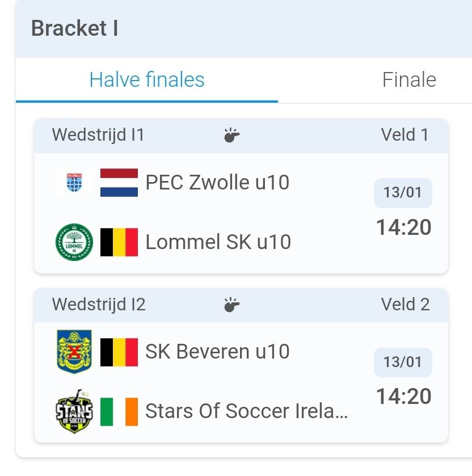
Task: Click the whistle icon for Wedstrijd I2
Action: (231, 305)
